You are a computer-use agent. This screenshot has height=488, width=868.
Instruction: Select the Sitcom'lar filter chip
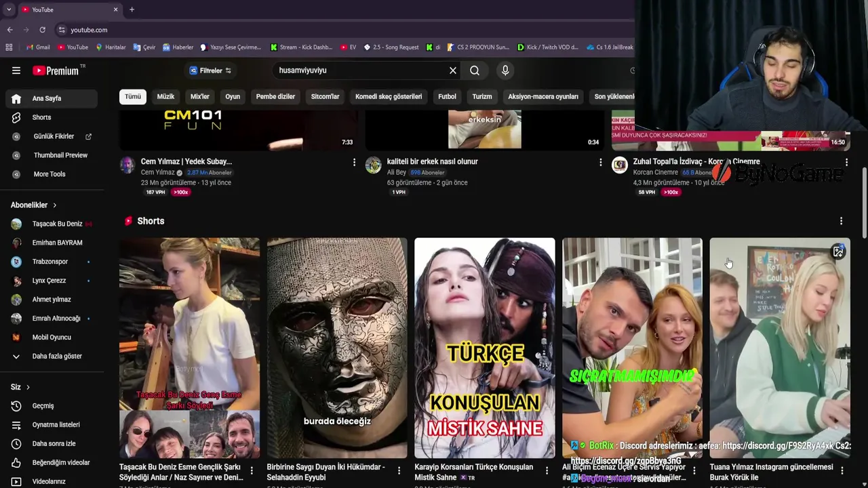click(x=325, y=96)
